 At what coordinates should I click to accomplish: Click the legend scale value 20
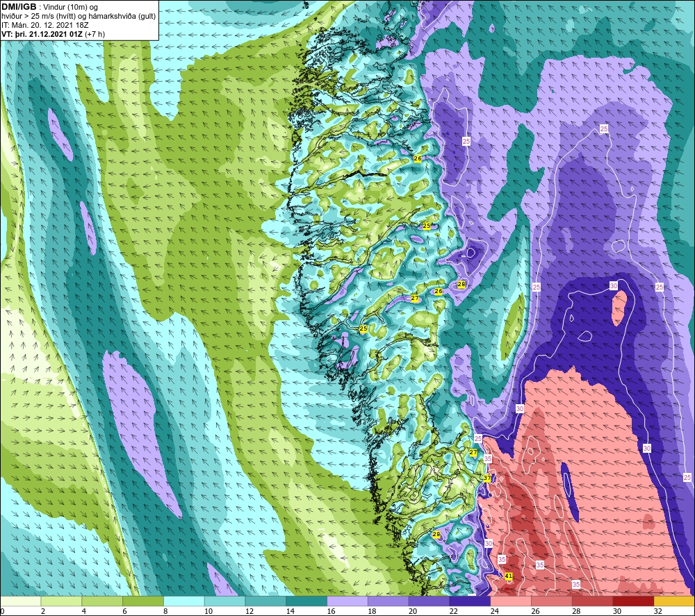[413, 612]
